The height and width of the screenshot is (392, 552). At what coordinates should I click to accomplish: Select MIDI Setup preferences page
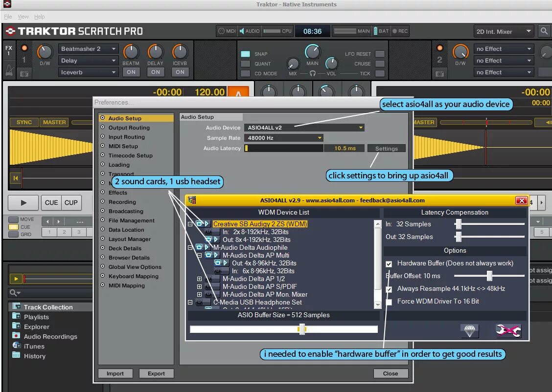[123, 146]
